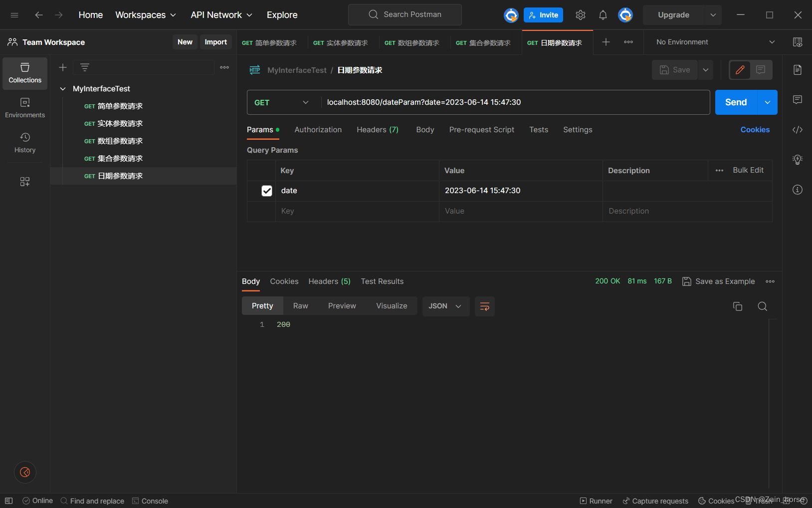
Task: Open the Test Results response tab
Action: (382, 281)
